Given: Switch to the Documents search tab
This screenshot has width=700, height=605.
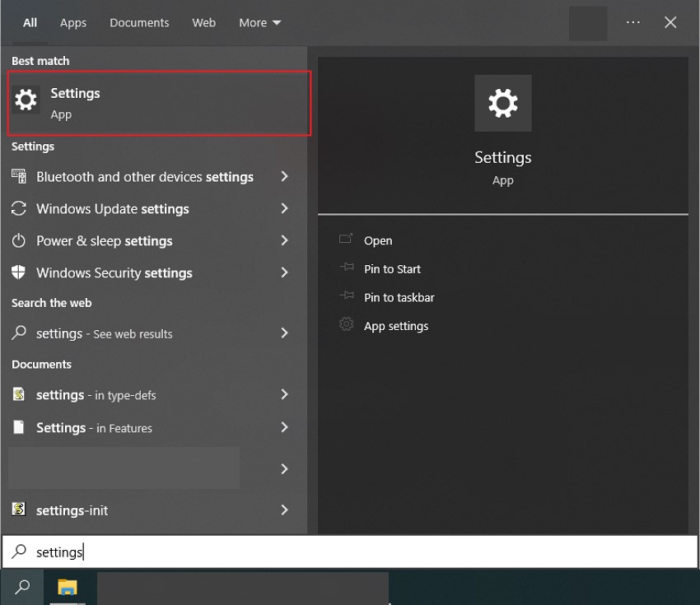Looking at the screenshot, I should (139, 23).
